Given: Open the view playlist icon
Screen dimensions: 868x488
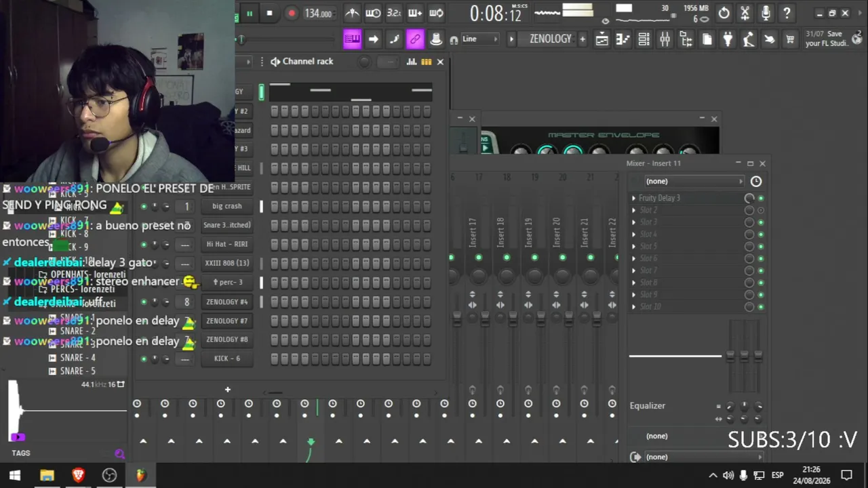Looking at the screenshot, I should click(x=601, y=39).
